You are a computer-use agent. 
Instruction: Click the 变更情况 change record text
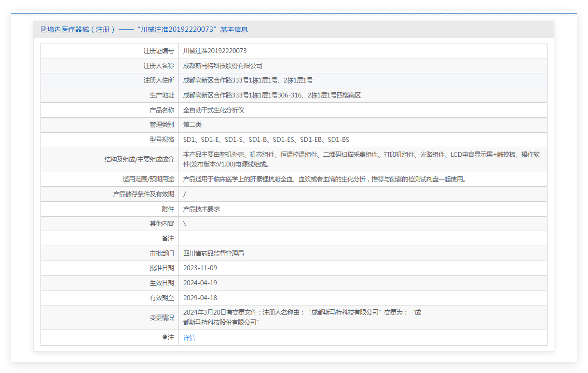click(302, 317)
